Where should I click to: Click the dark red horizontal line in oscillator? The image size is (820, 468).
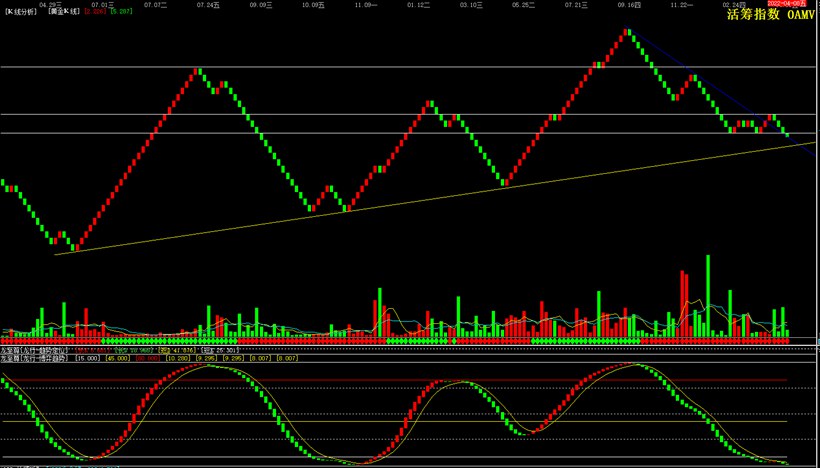tap(395, 380)
